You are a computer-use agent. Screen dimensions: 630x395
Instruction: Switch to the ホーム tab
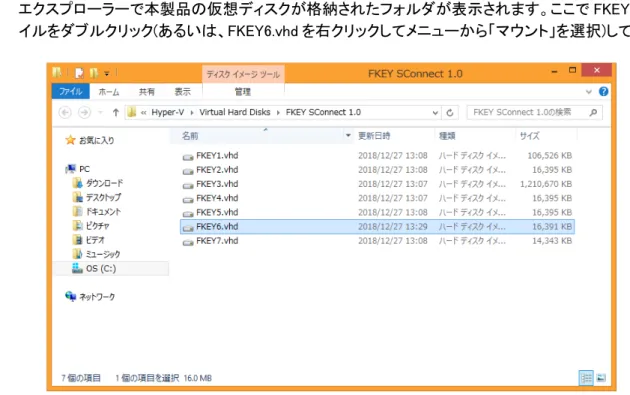click(x=109, y=92)
